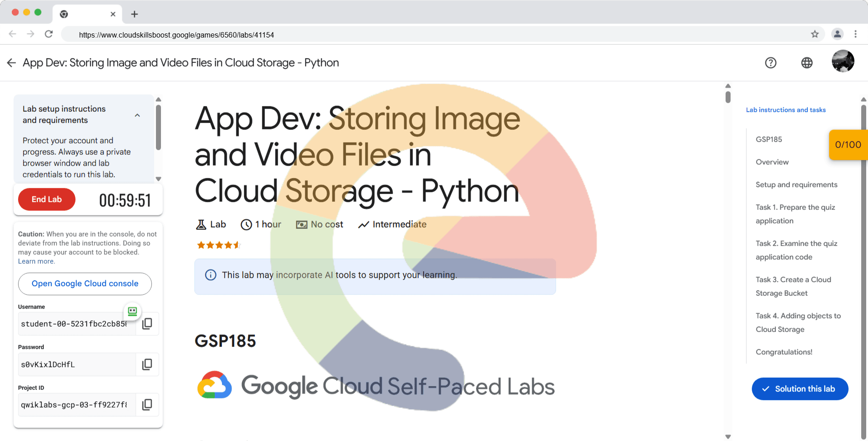Close the current browser tab
This screenshot has width=868, height=441.
click(x=113, y=14)
